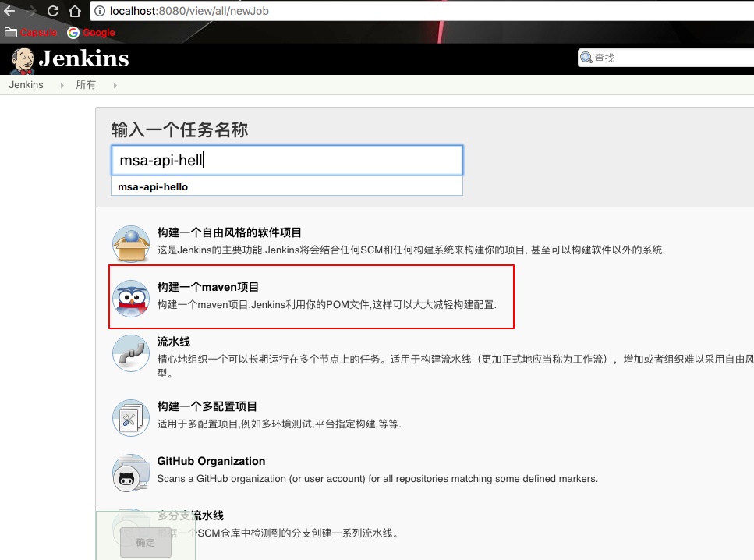Viewport: 754px width, 560px height.
Task: Click the browser reload icon
Action: [x=51, y=11]
